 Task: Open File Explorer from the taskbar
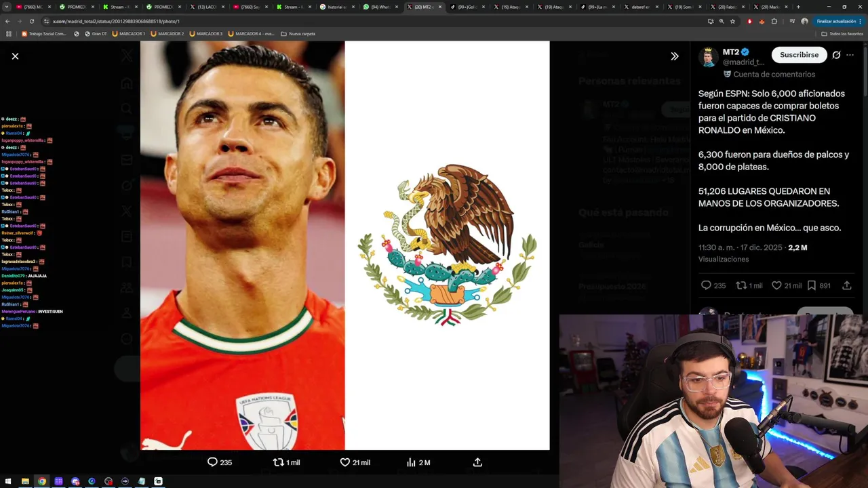[x=25, y=481]
